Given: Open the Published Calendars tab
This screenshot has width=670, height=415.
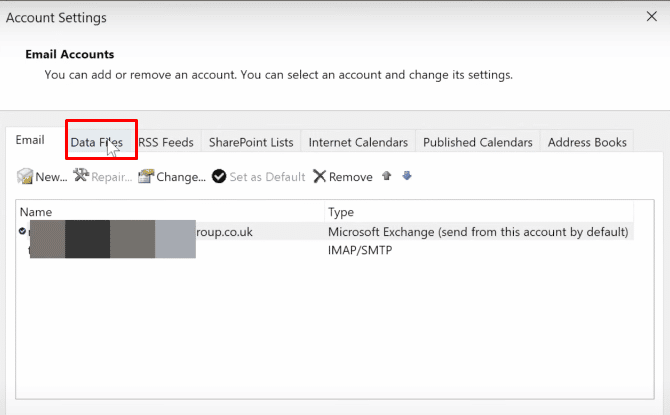Looking at the screenshot, I should pos(478,142).
